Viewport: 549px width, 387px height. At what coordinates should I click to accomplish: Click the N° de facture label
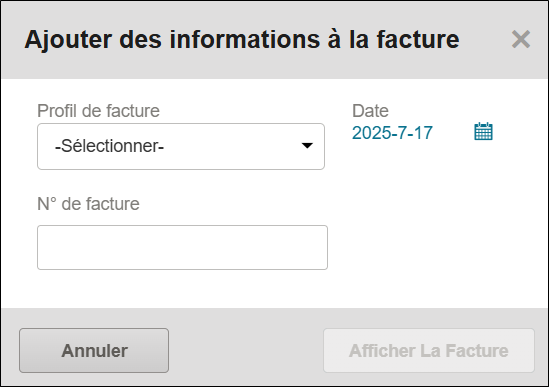pos(88,204)
